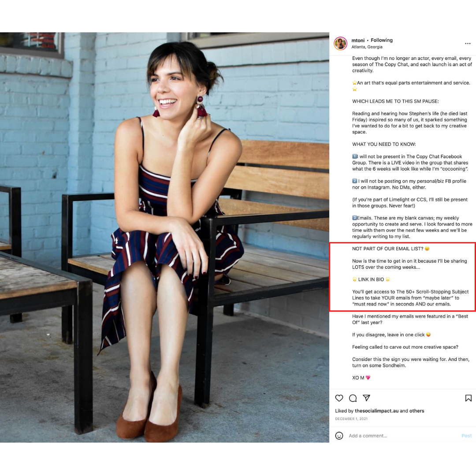The width and height of the screenshot is (476, 476).
Task: Share the post via paper plane icon
Action: click(366, 398)
